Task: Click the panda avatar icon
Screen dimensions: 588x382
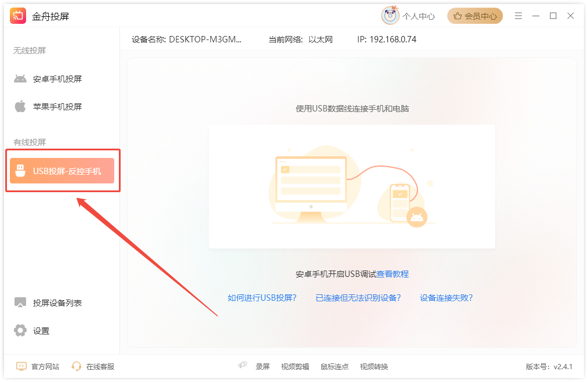Action: pos(390,16)
